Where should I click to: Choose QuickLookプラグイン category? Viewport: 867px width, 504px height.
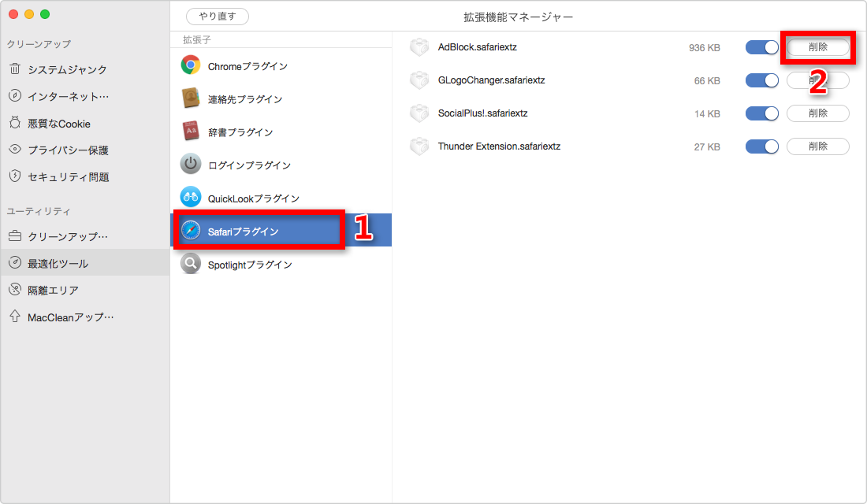coord(281,198)
